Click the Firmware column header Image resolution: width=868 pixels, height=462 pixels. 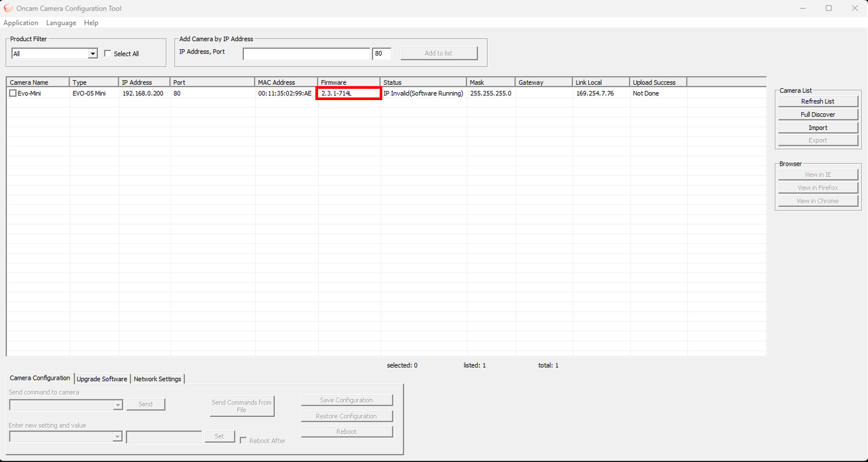(x=349, y=82)
